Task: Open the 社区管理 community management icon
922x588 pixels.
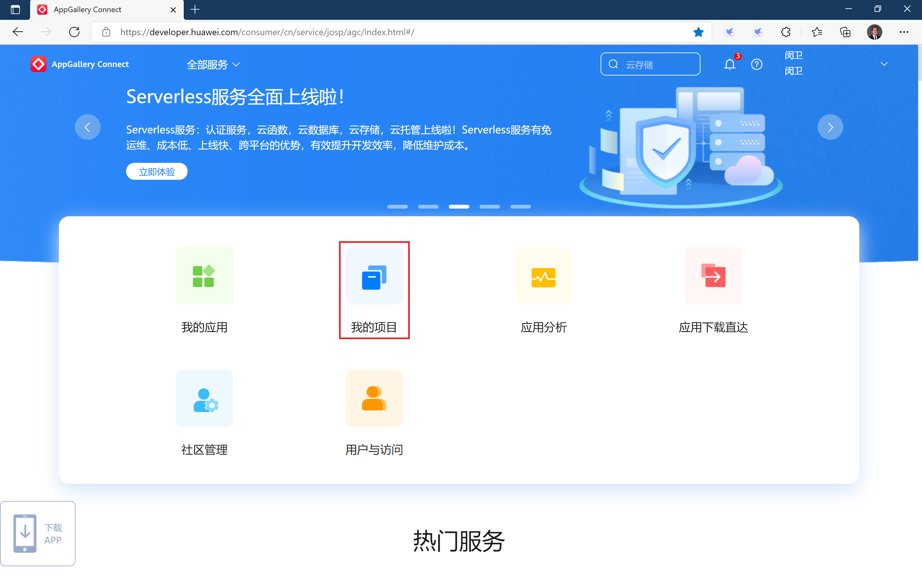Action: (204, 398)
